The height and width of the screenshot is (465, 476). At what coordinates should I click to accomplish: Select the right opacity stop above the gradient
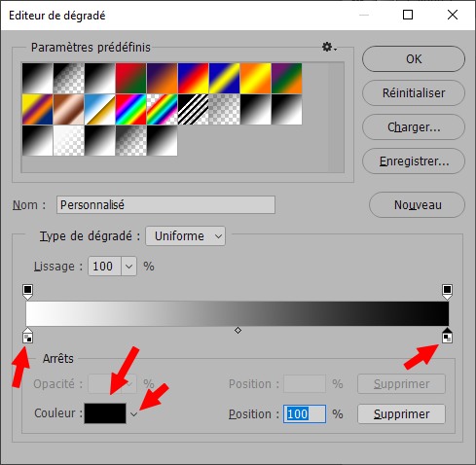coord(447,292)
